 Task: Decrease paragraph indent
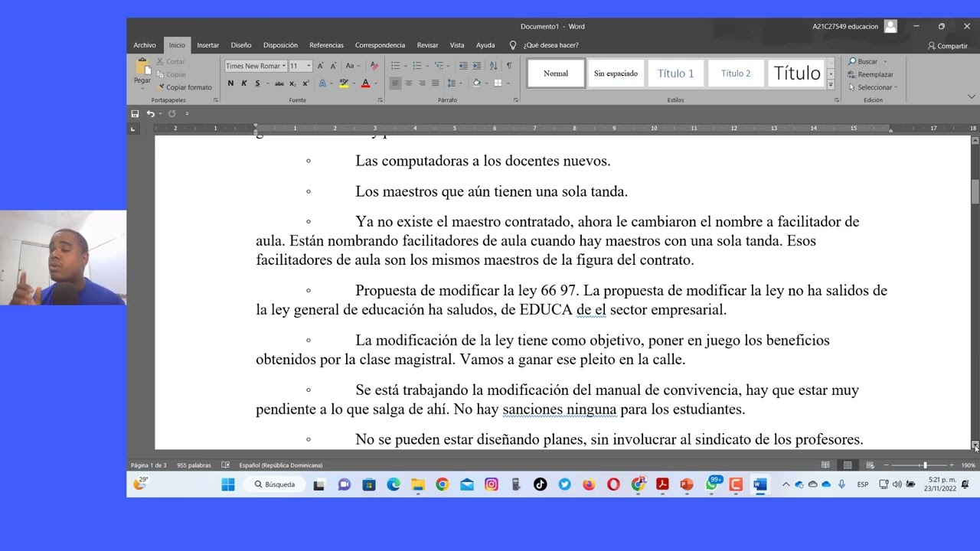[x=463, y=66]
